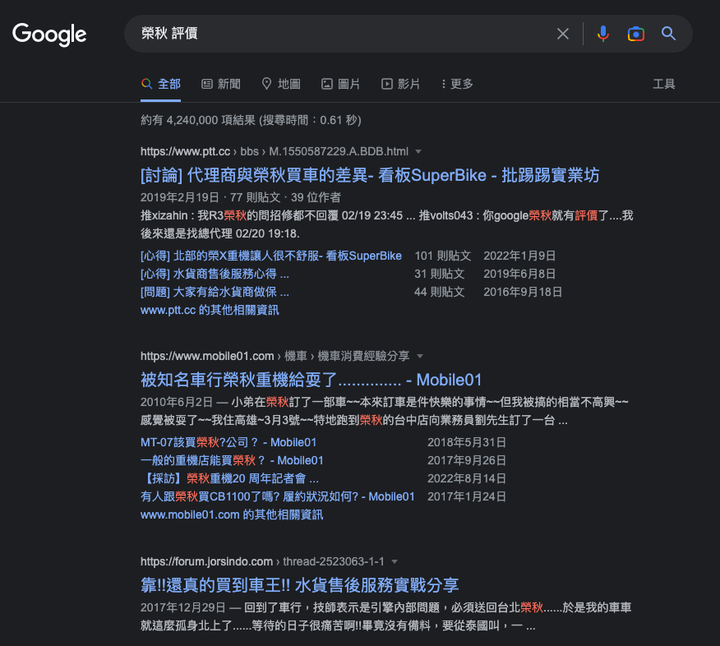The height and width of the screenshot is (646, 720).
Task: Expand the dropdown arrow beside mobile01.com URL
Action: [x=420, y=356]
